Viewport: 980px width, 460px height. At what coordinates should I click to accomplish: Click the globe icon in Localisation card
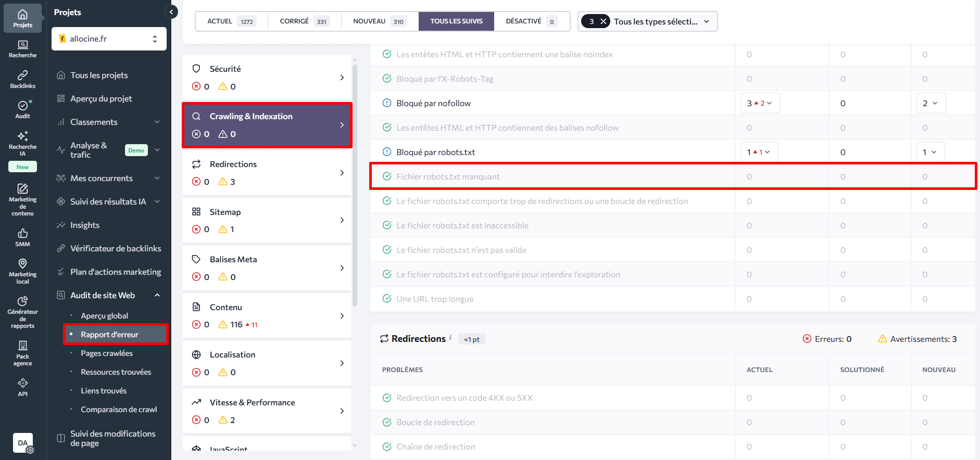(196, 354)
